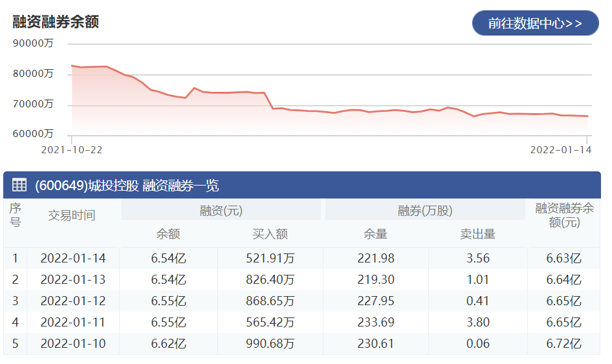Click the 2022-01-14 end date marker
Screen dimensions: 612x364
pyautogui.click(x=560, y=150)
